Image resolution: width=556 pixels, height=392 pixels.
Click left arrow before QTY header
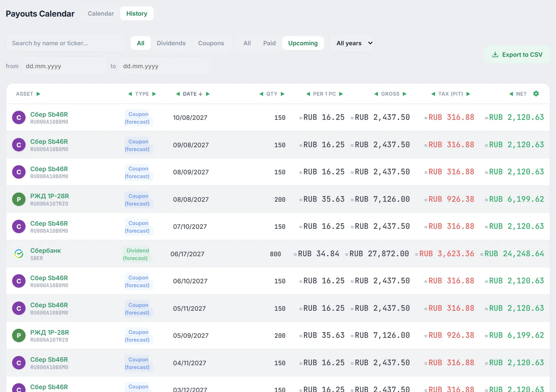pyautogui.click(x=261, y=94)
